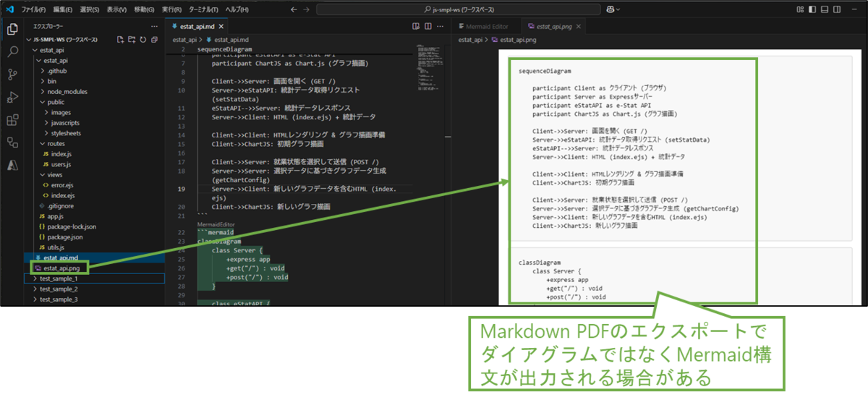Image resolution: width=868 pixels, height=400 pixels.
Task: Collapse all folders in explorer
Action: coord(154,40)
